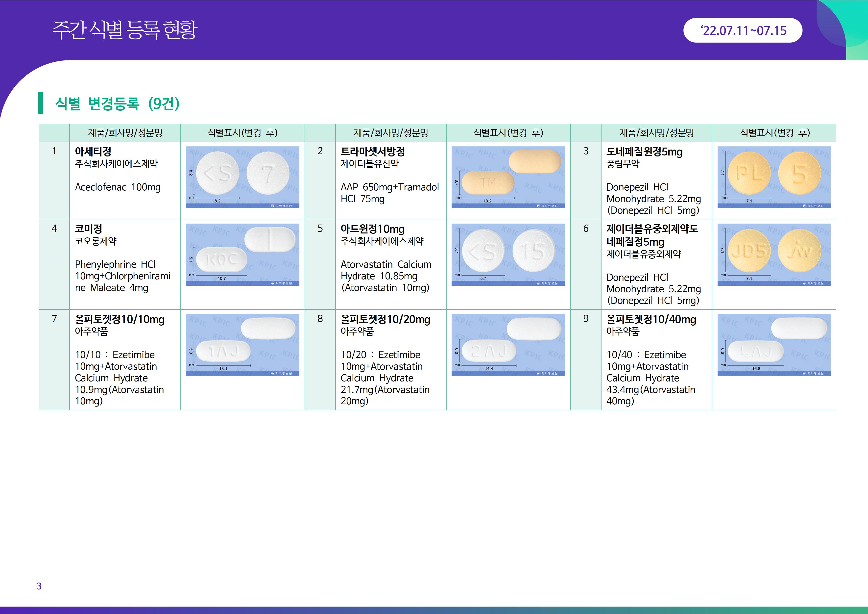
Task: Click the 올피토젯정10/10mg 1AJ tablet image
Action: tap(242, 344)
